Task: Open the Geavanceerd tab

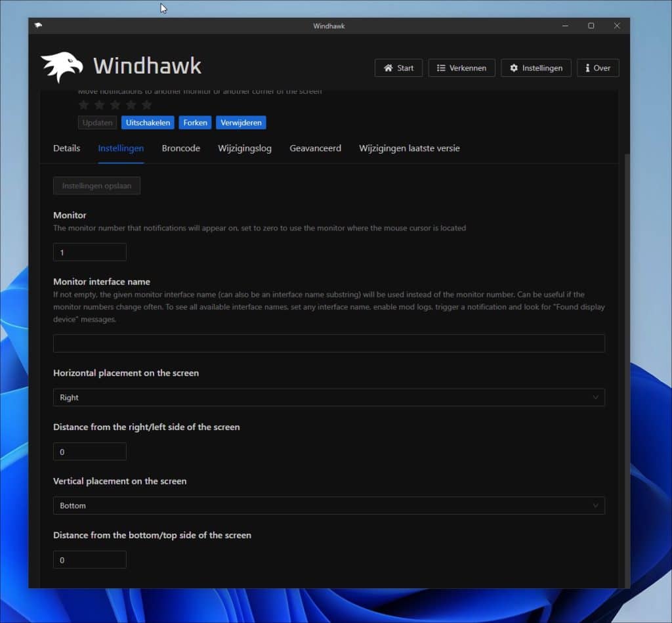Action: point(316,148)
